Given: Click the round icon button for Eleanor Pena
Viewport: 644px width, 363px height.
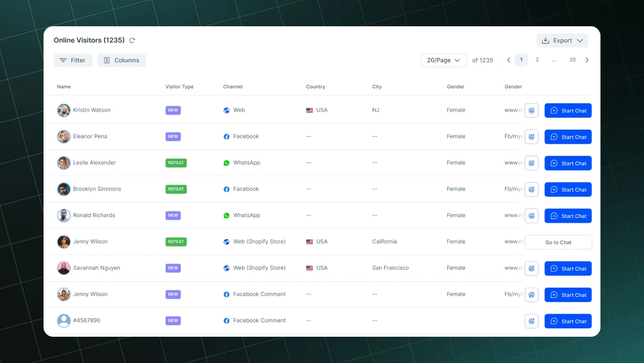Looking at the screenshot, I should pos(531,137).
